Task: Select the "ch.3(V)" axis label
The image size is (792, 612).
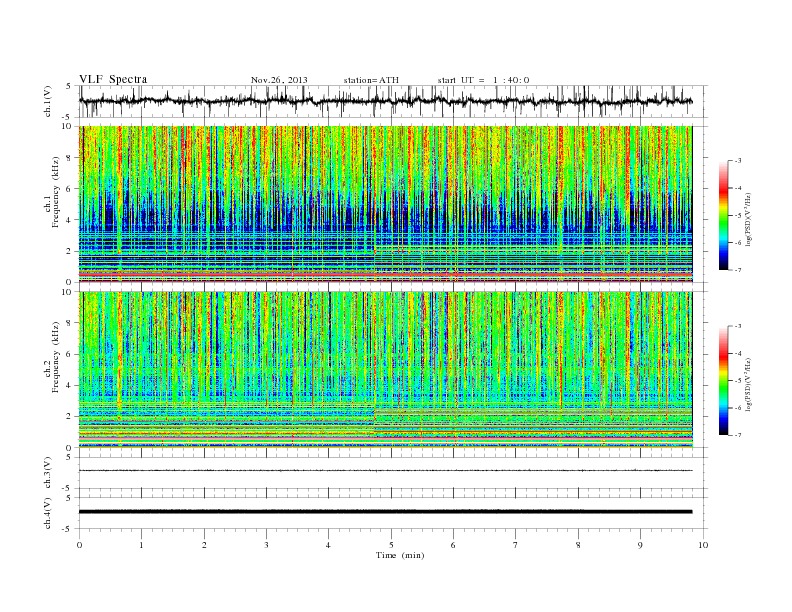Action: pos(48,473)
